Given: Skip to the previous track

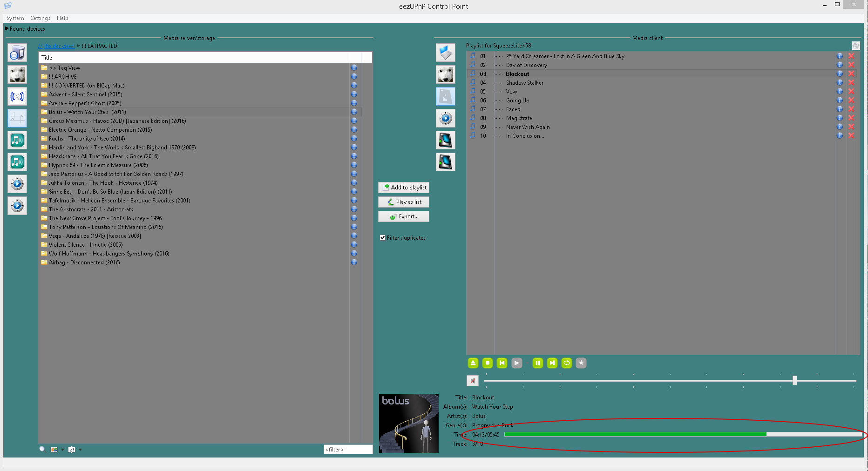Looking at the screenshot, I should (x=502, y=363).
